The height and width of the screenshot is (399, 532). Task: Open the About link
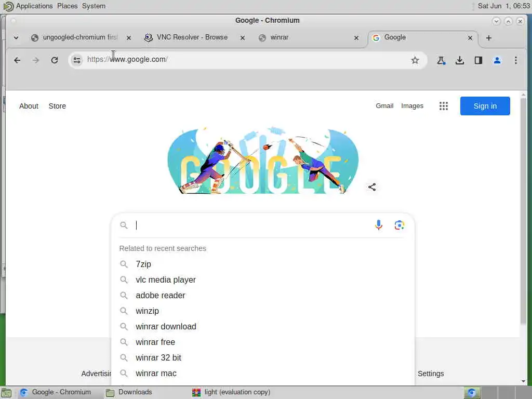29,106
